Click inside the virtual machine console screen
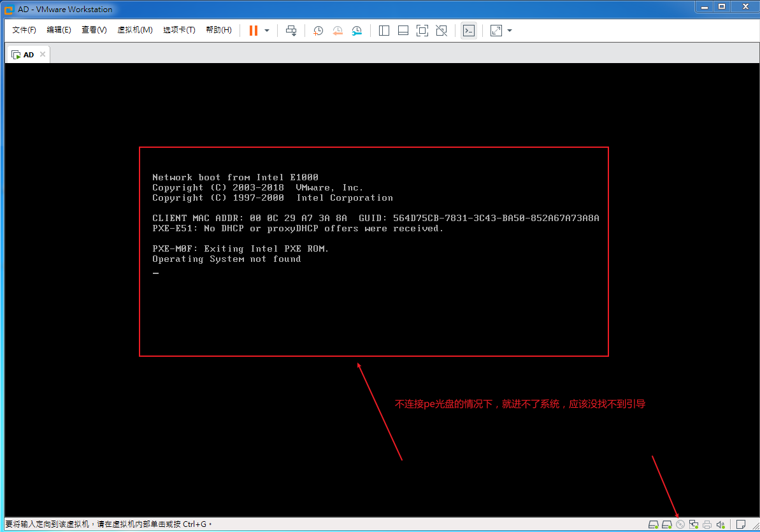 pos(382,290)
